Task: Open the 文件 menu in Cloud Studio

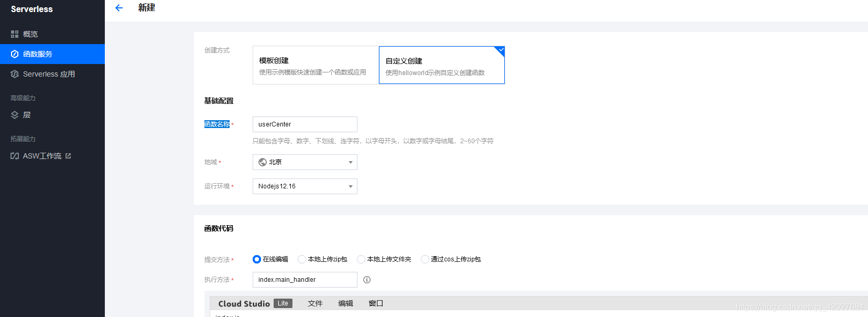Action: click(x=315, y=303)
